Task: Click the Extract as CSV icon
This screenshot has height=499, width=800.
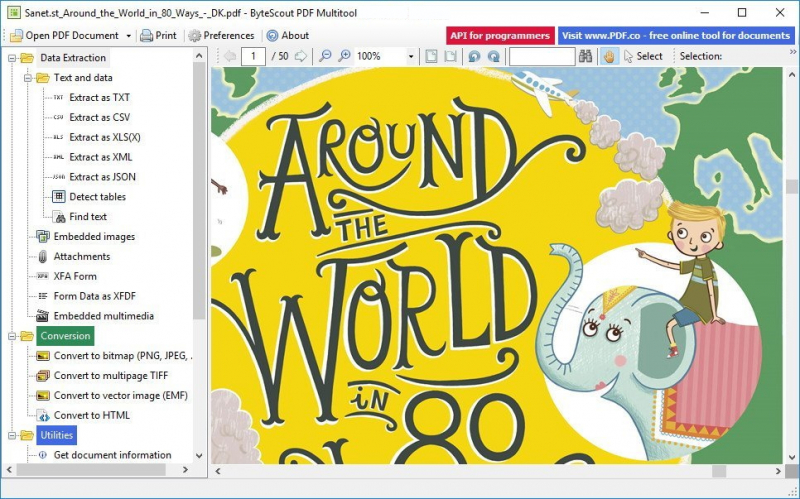Action: point(59,117)
